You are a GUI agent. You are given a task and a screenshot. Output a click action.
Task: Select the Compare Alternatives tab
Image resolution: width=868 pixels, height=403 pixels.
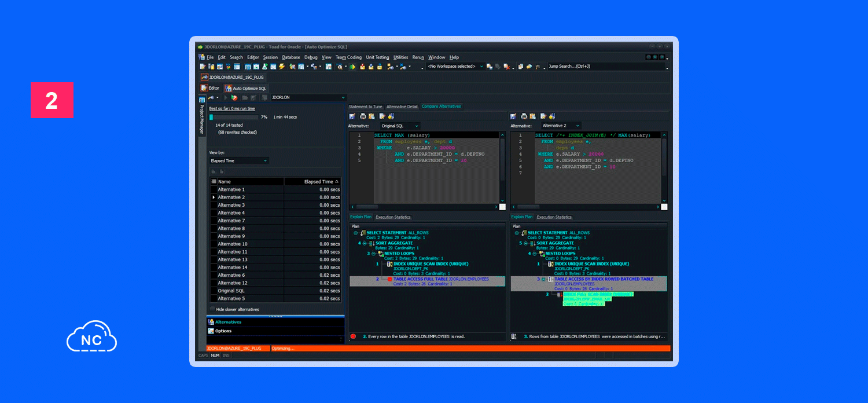[x=441, y=107]
